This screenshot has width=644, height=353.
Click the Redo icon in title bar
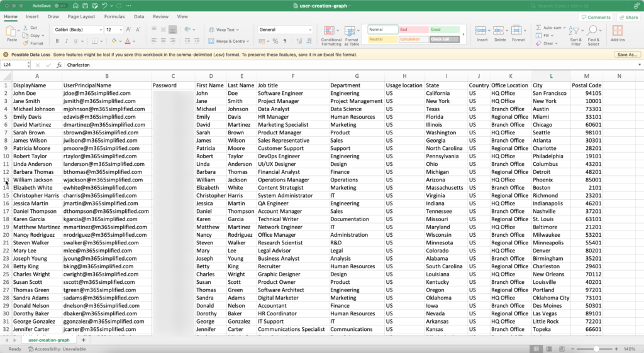pyautogui.click(x=119, y=6)
